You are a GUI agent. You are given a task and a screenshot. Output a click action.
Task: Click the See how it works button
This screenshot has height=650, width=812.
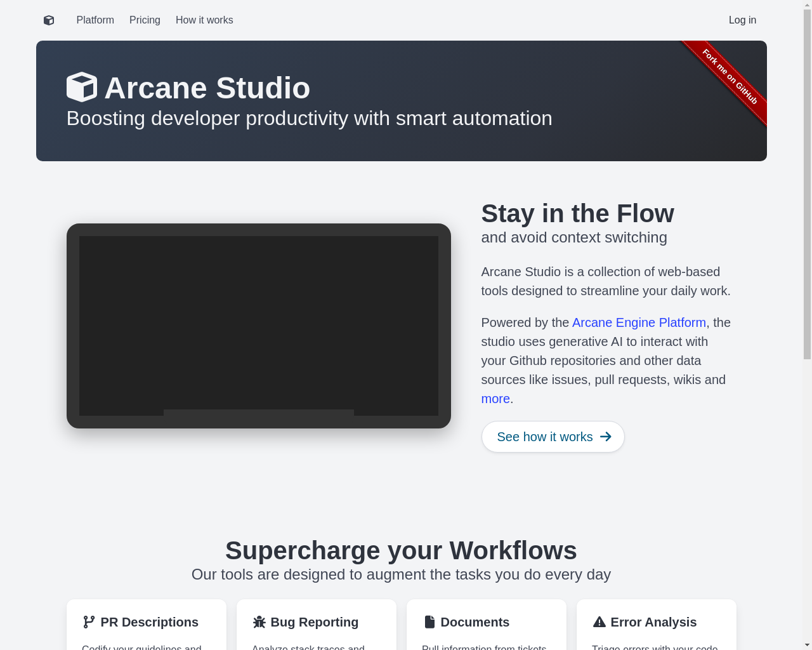click(x=553, y=437)
